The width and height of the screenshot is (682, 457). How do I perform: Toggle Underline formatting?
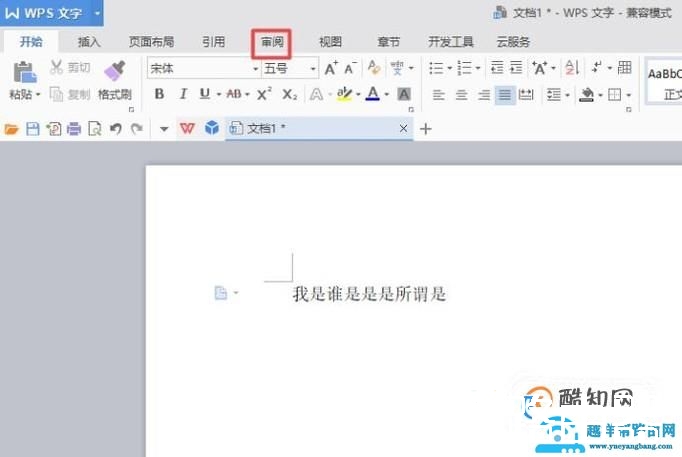tap(204, 94)
